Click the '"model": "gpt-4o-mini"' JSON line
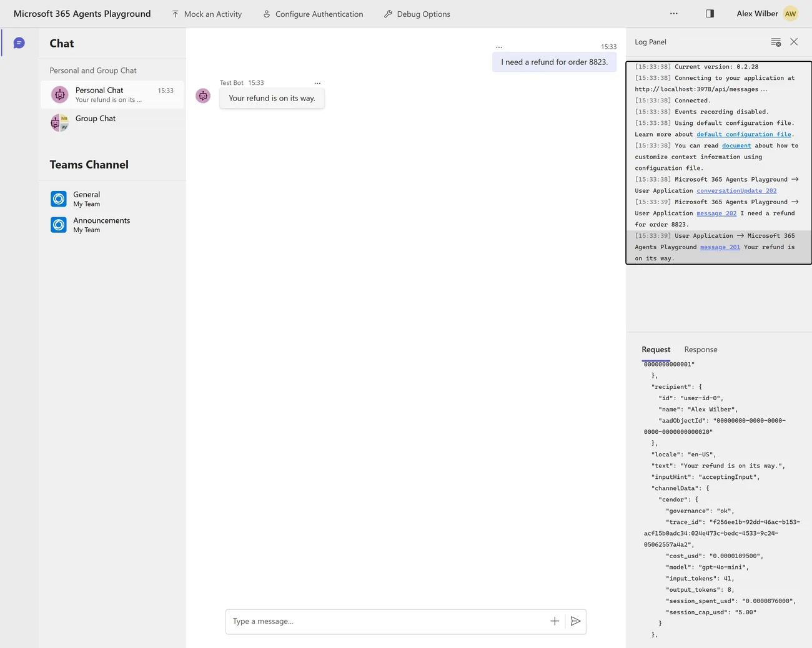 tap(707, 567)
